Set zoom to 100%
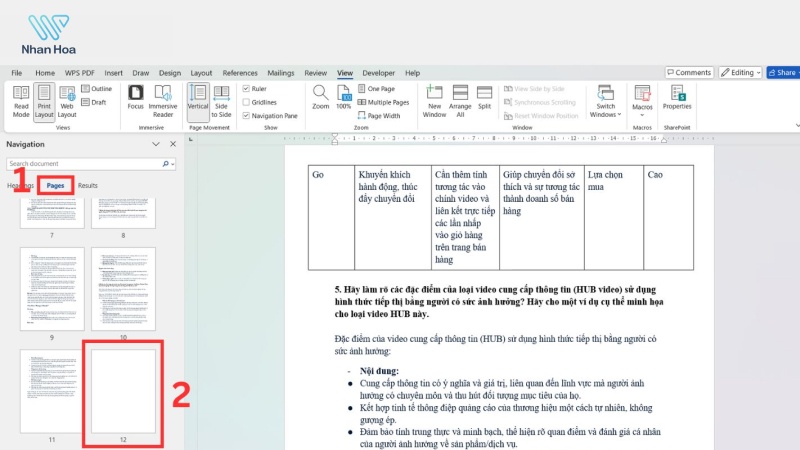Viewport: 800px width, 450px height. tap(343, 97)
